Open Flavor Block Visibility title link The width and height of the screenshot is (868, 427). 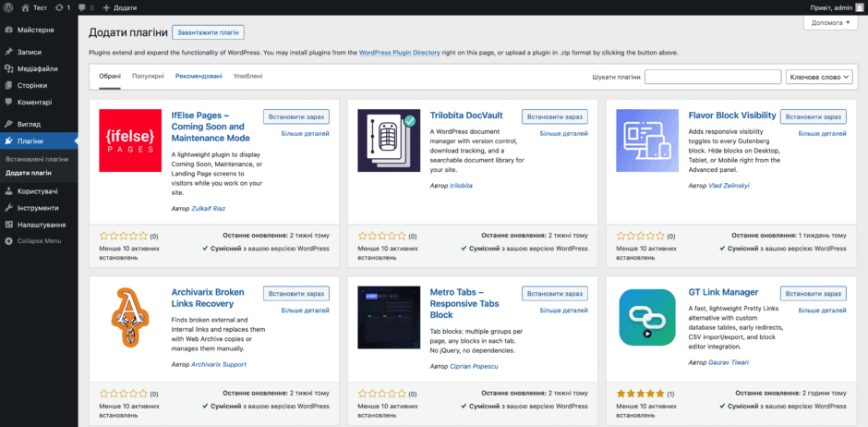732,116
